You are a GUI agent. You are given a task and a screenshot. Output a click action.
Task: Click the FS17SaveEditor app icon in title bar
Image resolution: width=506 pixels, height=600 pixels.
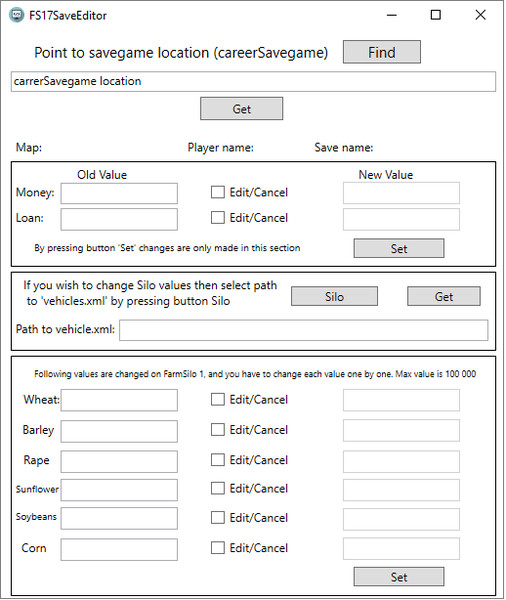(x=16, y=15)
